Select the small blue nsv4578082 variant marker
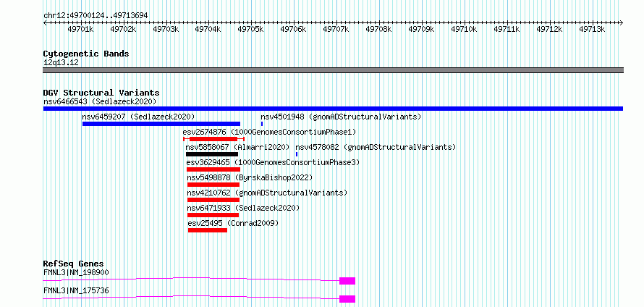 [297, 154]
